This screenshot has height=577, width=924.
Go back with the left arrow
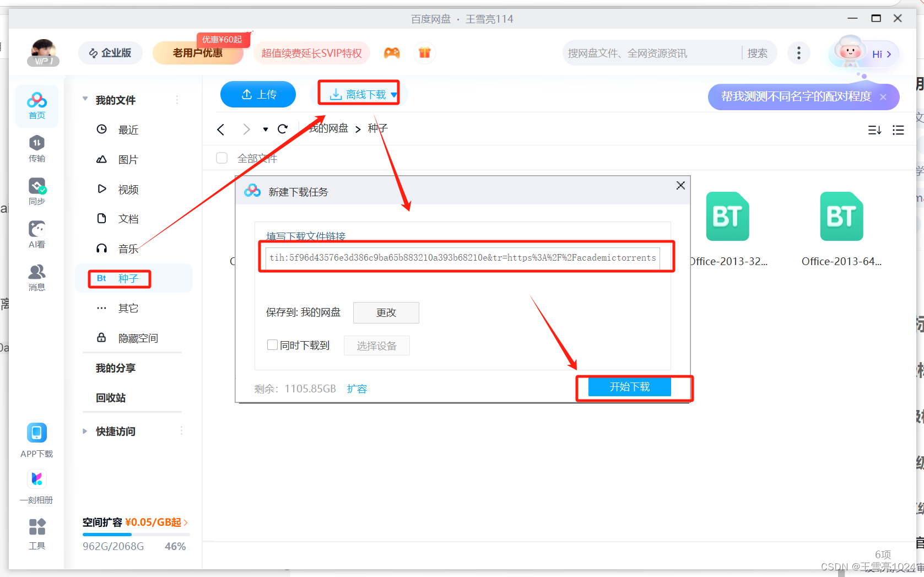pos(220,129)
